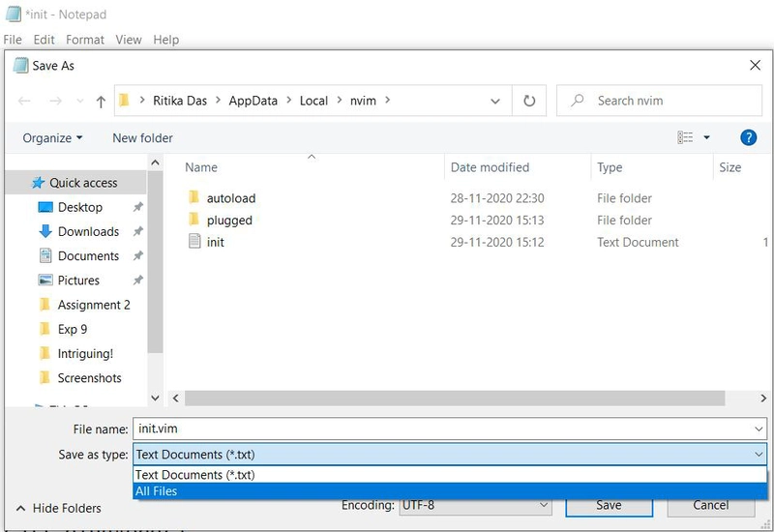Click the Notepad title bar icon

[14, 14]
